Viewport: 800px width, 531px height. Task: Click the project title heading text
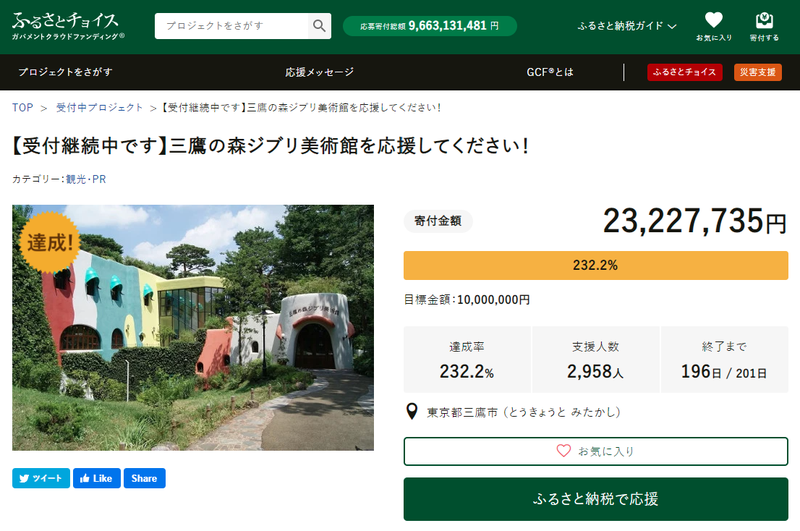click(x=270, y=146)
